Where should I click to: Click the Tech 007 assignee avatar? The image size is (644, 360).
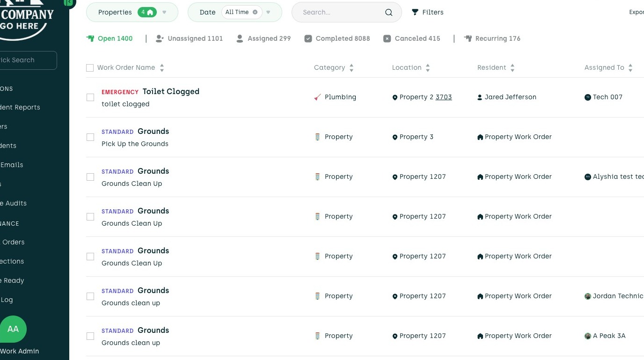588,97
